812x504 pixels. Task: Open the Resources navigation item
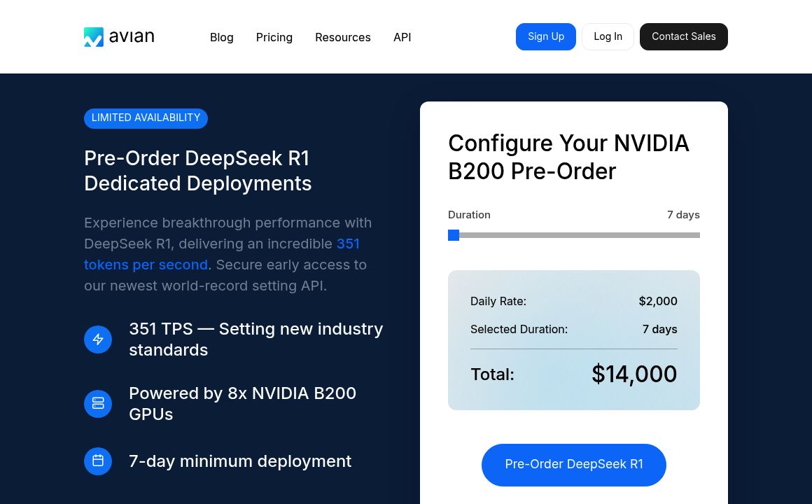click(343, 37)
